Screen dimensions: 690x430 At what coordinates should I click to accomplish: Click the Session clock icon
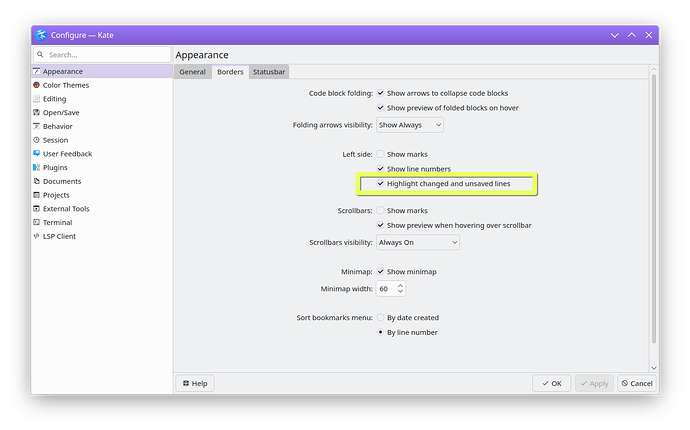point(37,140)
